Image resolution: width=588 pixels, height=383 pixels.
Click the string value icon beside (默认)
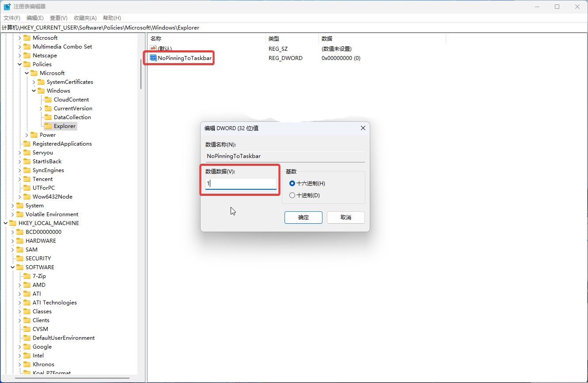pos(153,49)
